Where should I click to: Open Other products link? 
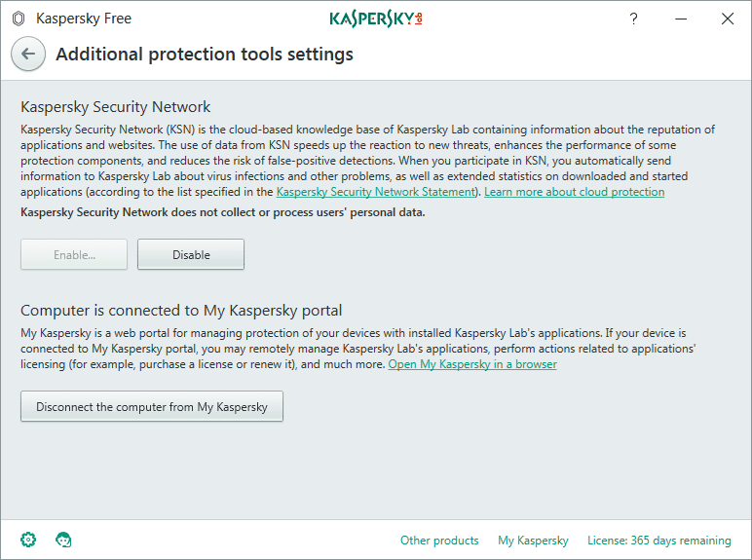[x=439, y=541]
